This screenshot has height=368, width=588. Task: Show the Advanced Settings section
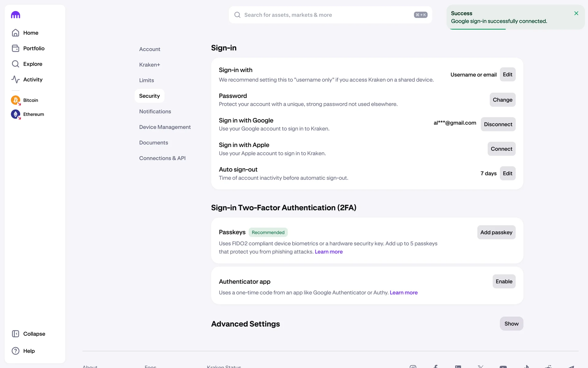pos(511,324)
